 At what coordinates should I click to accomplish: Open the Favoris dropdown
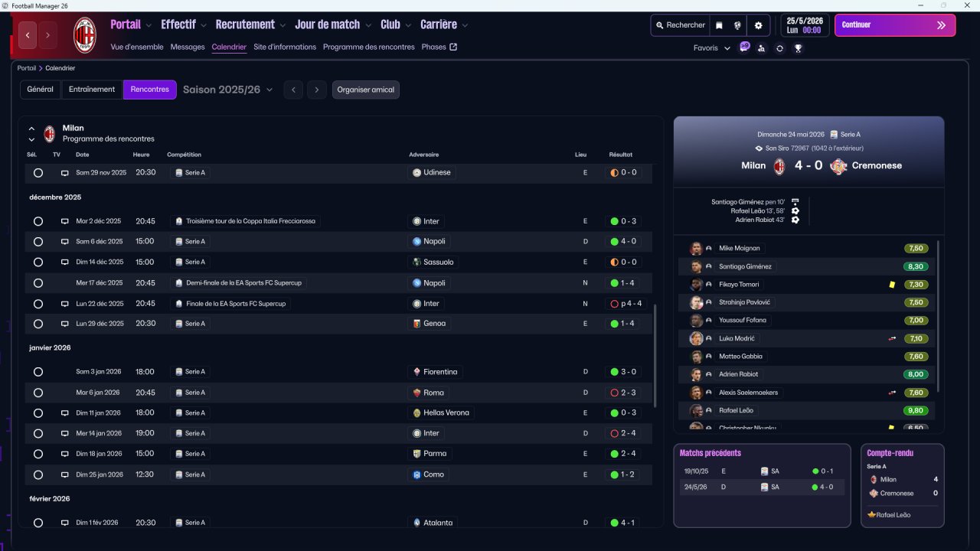click(x=712, y=48)
